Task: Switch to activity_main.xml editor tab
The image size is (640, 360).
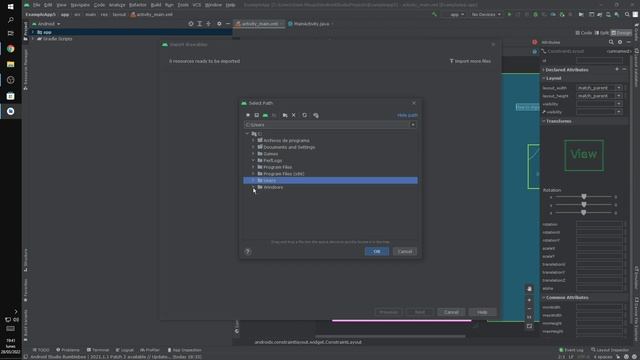Action: click(260, 24)
